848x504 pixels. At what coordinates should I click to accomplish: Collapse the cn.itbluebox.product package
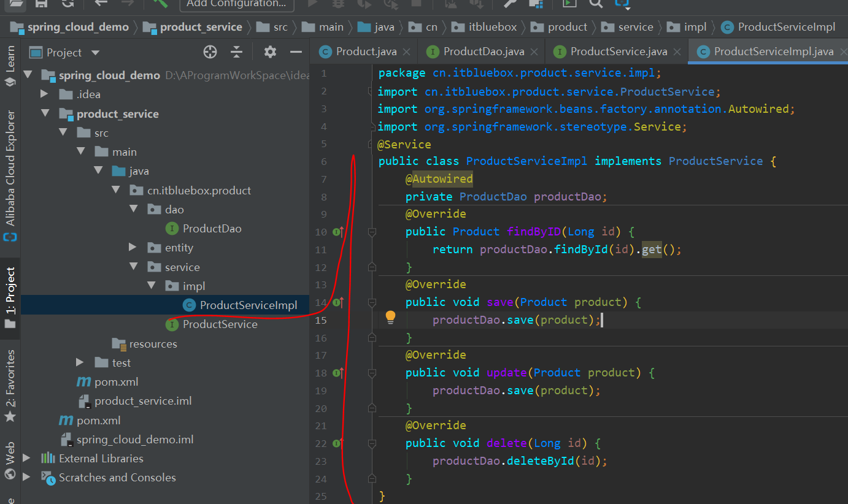pyautogui.click(x=115, y=191)
